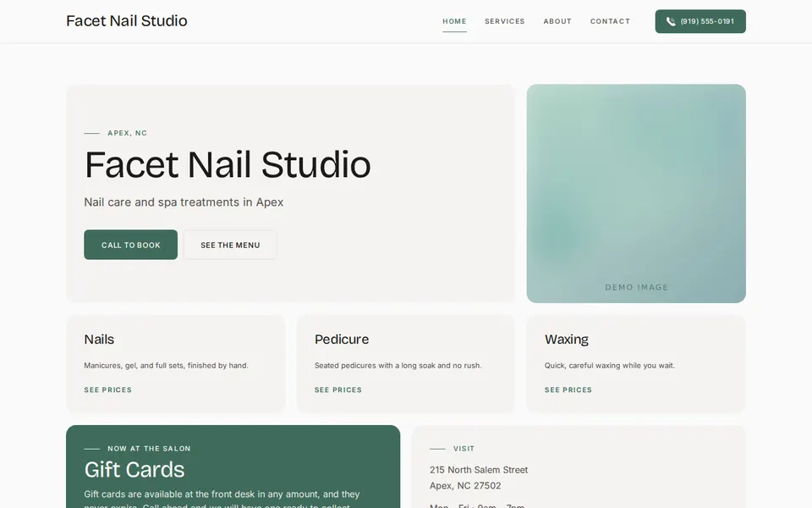Select the Nails card heading

[x=99, y=339]
